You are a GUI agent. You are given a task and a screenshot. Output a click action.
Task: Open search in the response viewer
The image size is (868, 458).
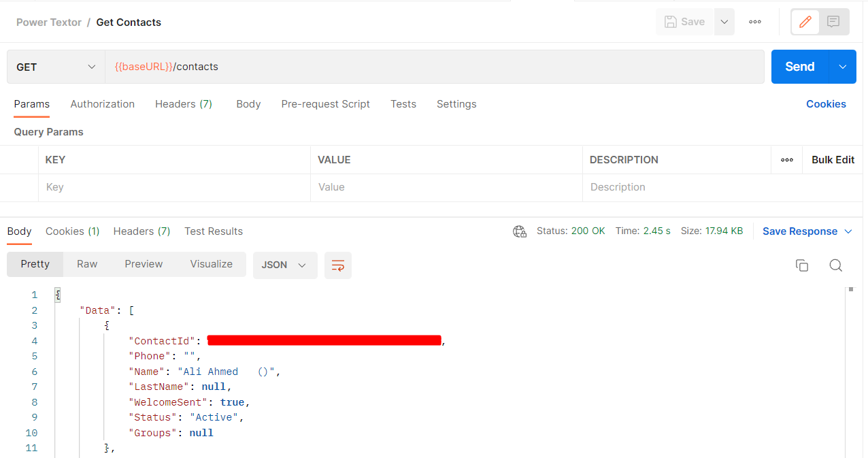click(x=835, y=265)
